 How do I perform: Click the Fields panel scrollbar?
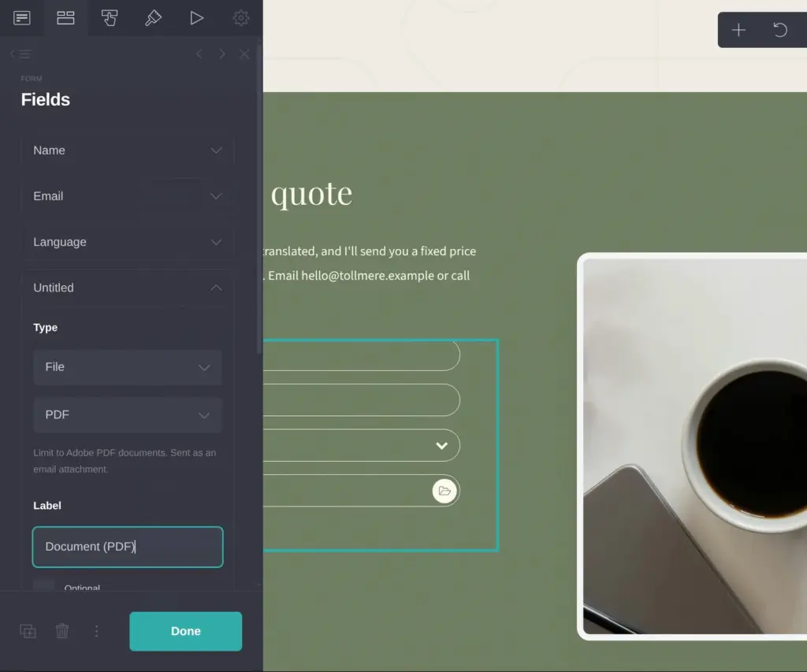coord(258,199)
